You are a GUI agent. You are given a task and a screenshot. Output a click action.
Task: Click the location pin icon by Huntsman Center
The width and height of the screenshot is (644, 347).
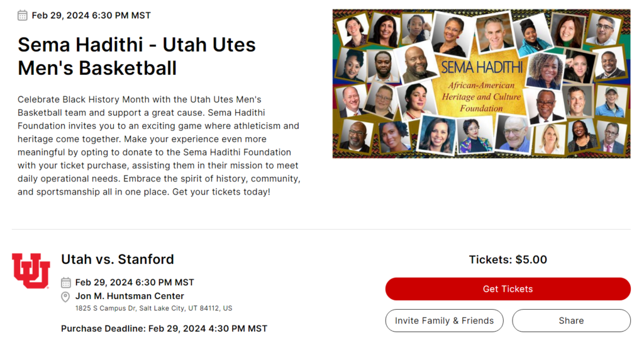(x=65, y=297)
